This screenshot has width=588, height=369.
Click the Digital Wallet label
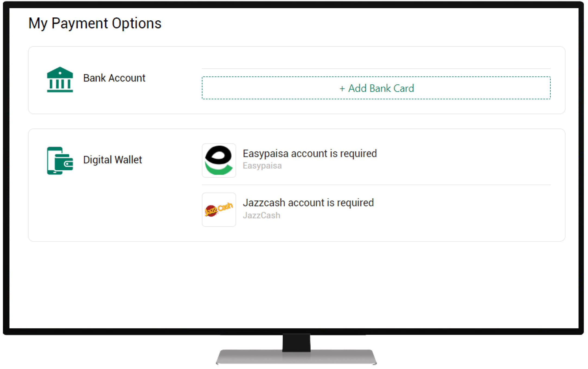[113, 160]
